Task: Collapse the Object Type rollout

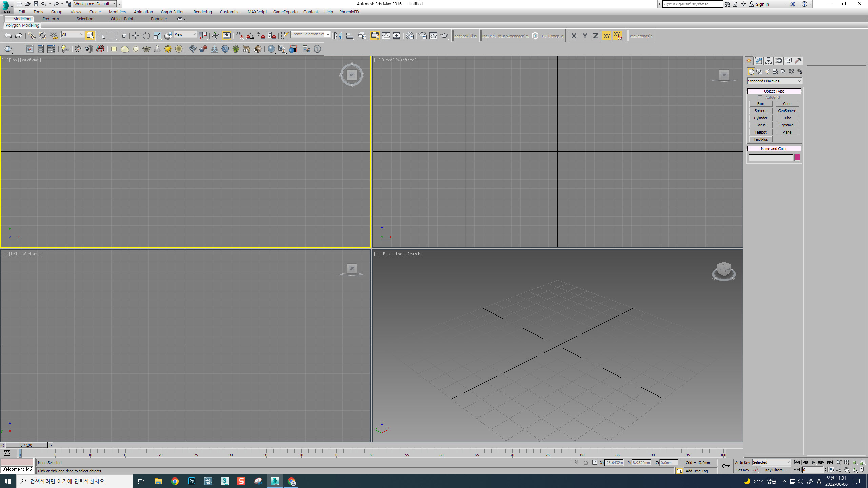Action: [x=774, y=91]
